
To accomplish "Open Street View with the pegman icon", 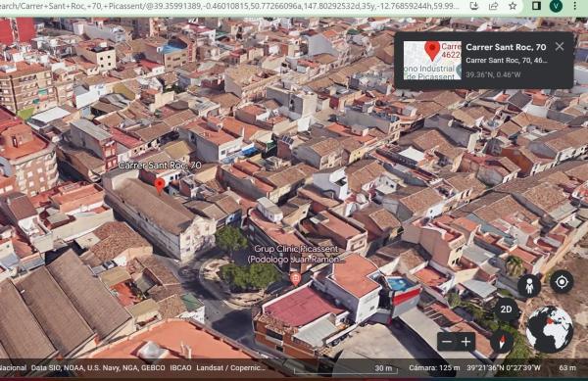I will point(529,286).
